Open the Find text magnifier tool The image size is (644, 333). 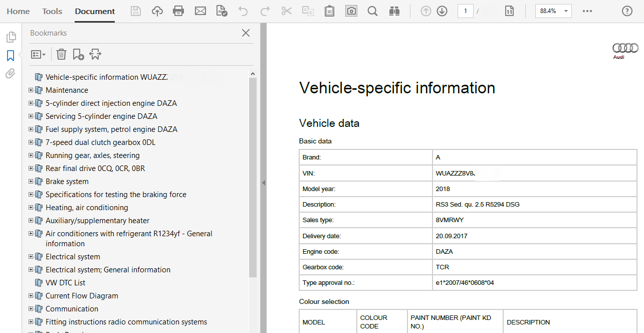tap(372, 11)
